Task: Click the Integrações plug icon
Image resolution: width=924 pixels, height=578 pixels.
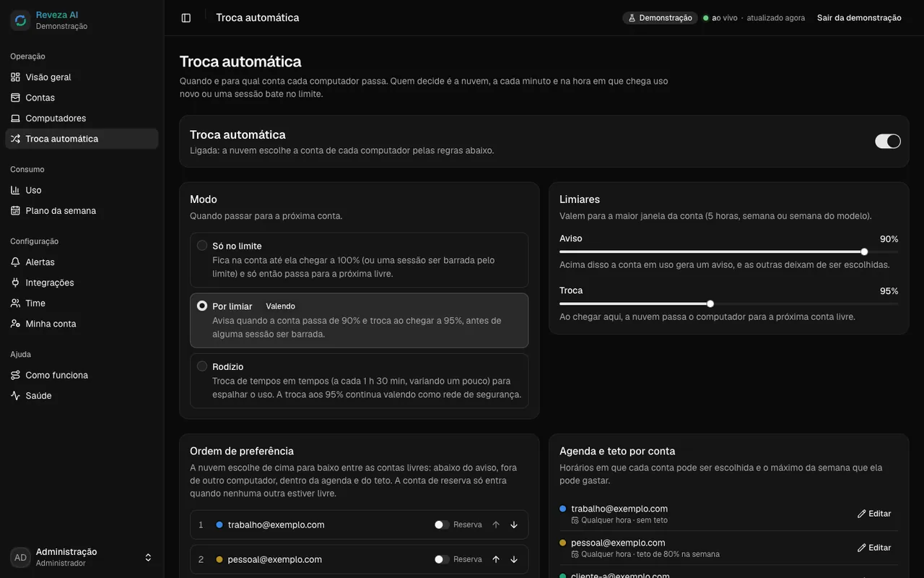Action: coord(15,282)
